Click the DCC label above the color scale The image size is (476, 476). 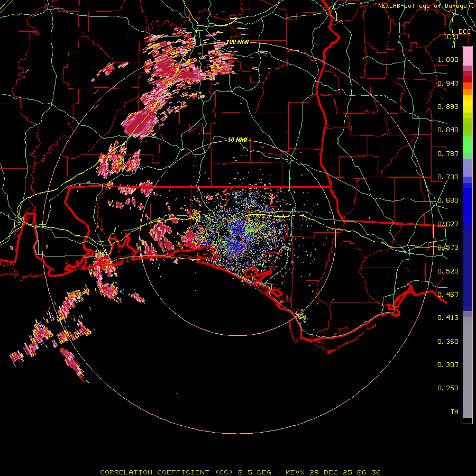pos(464,32)
